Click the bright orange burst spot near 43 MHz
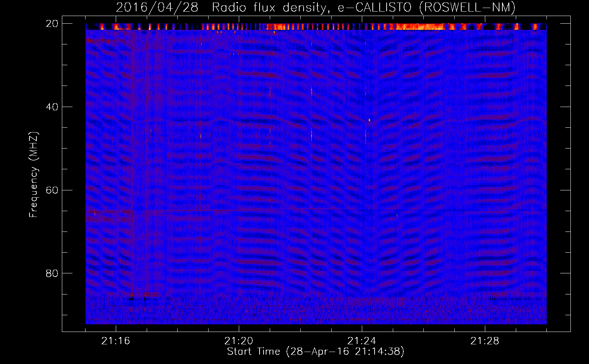 (369, 120)
